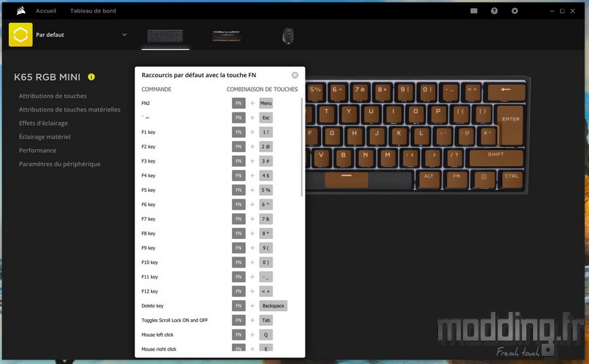
Task: Click the spacebar on keyboard image
Action: (346, 179)
